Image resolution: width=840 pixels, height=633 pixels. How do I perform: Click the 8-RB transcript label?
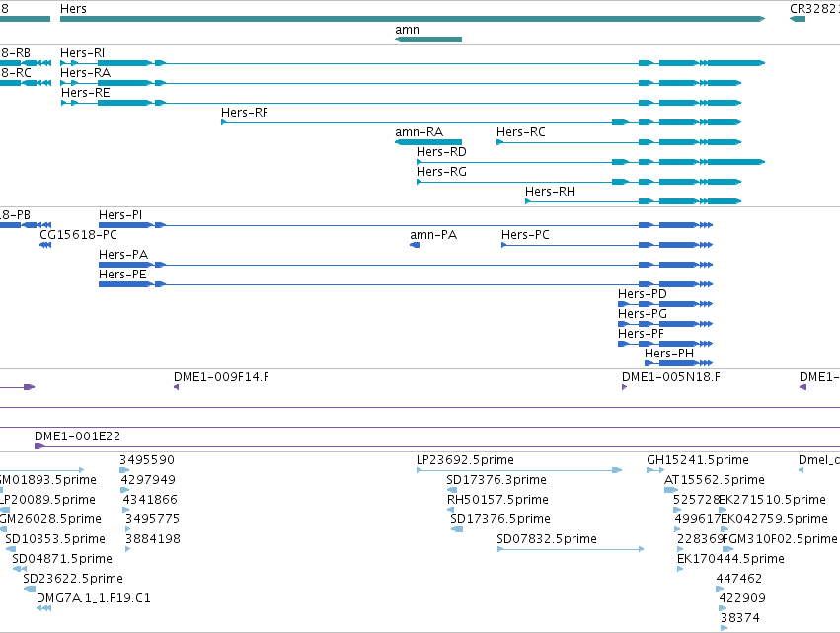(x=16, y=53)
